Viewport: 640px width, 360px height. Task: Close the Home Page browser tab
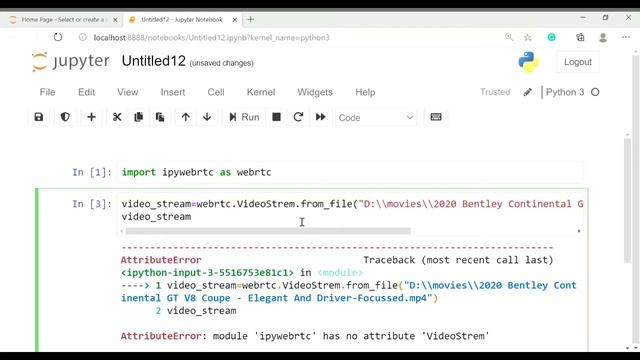[115, 20]
